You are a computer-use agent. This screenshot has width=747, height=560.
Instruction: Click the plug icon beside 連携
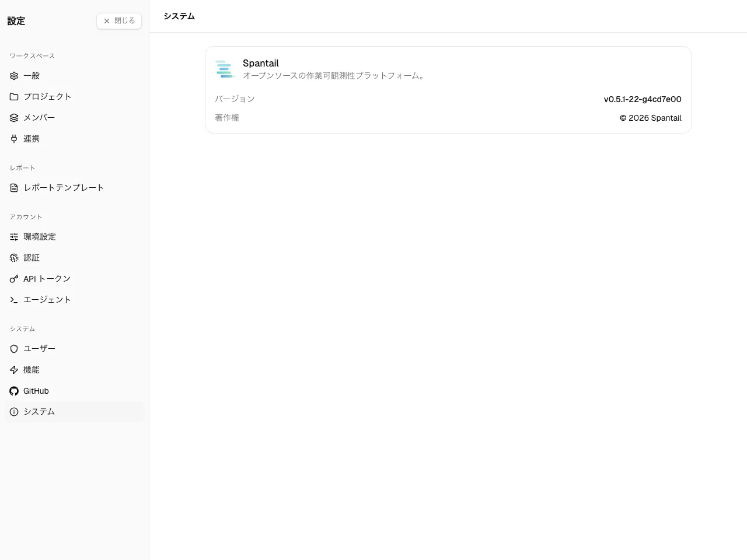point(14,139)
